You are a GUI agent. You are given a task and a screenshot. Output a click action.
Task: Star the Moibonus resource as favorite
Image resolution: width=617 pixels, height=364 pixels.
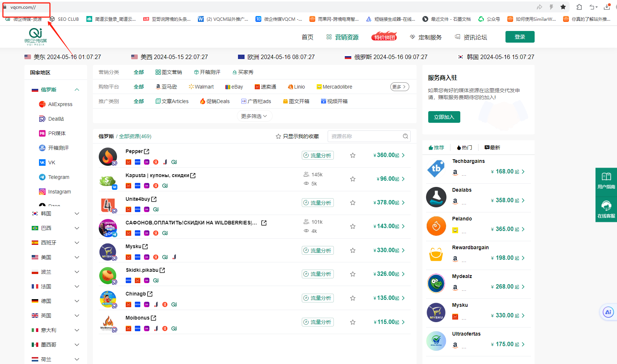352,322
